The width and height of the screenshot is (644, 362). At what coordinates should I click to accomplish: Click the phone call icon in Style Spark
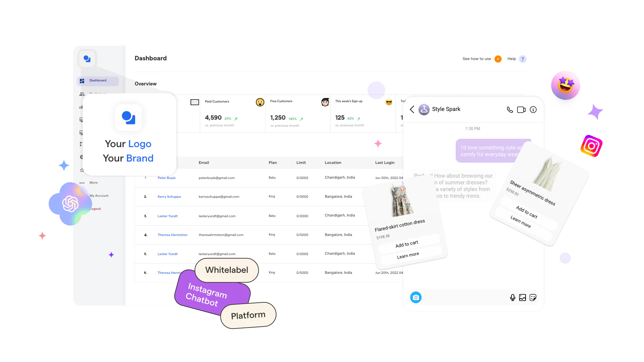tap(509, 110)
